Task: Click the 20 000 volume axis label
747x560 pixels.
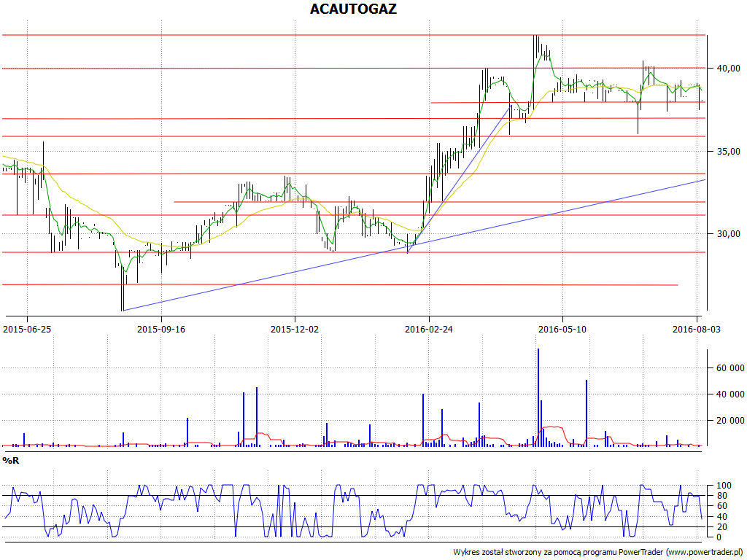Action: coord(729,421)
